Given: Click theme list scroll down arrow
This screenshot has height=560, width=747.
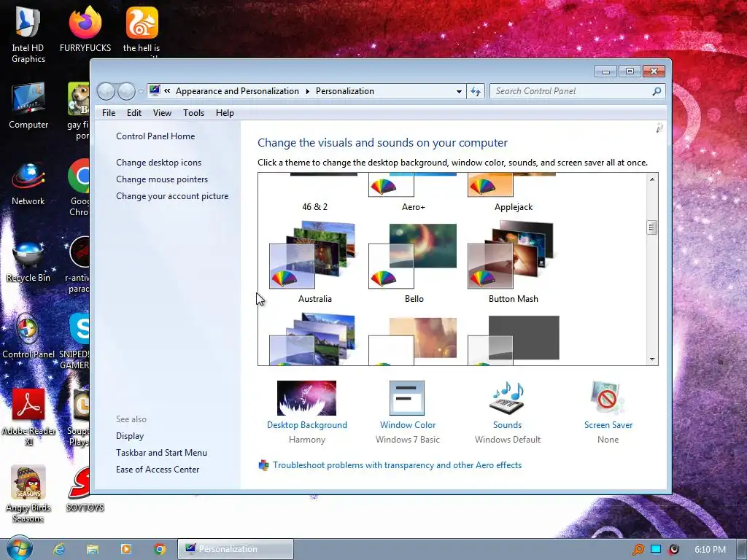Looking at the screenshot, I should tap(651, 359).
